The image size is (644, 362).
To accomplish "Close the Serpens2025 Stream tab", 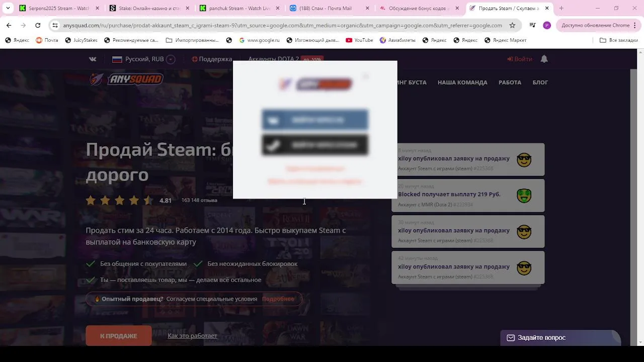I will pyautogui.click(x=98, y=8).
